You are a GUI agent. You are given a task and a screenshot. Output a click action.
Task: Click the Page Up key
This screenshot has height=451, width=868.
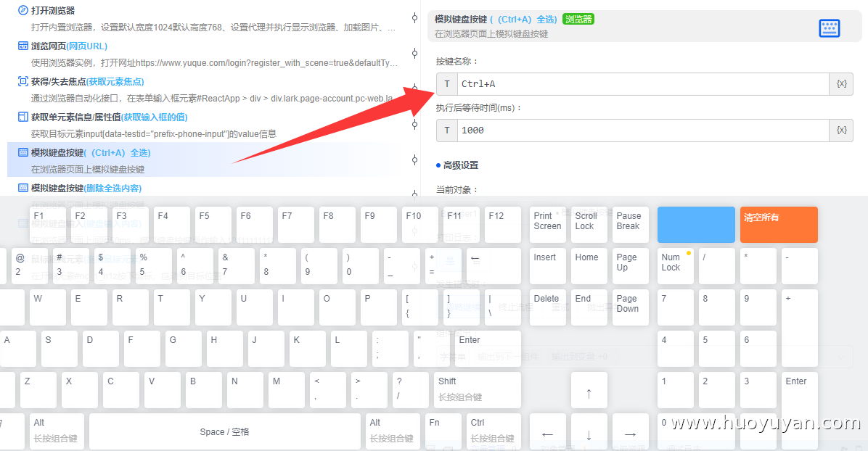point(631,266)
